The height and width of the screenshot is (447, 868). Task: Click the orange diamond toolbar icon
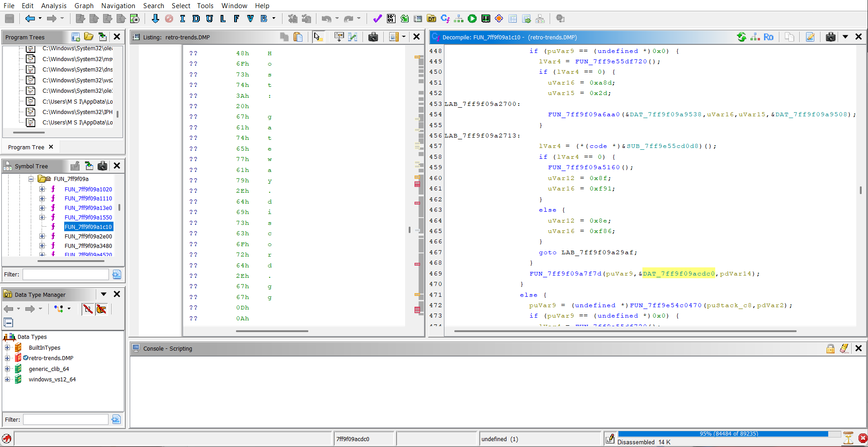tap(499, 19)
